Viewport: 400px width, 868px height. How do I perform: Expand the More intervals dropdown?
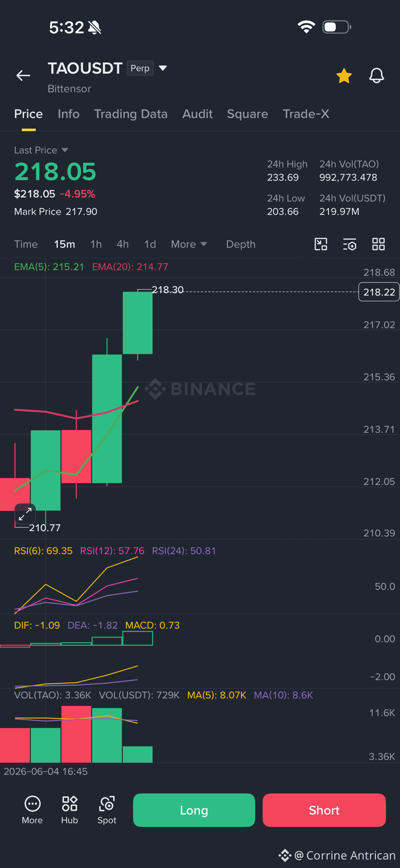[189, 244]
